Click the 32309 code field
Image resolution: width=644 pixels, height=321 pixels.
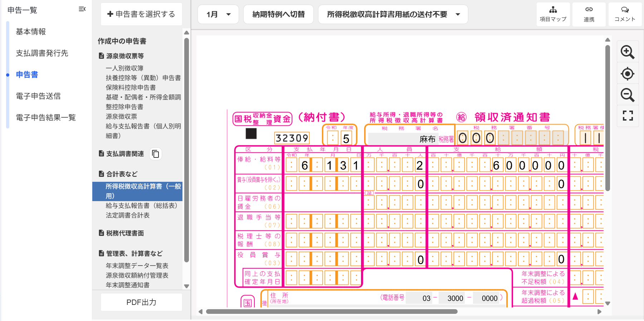coord(292,138)
